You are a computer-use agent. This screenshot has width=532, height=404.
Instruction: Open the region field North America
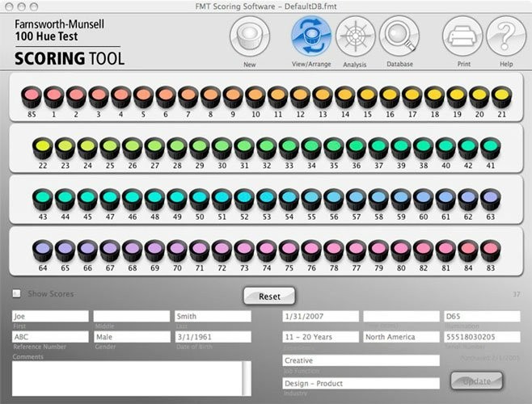401,337
